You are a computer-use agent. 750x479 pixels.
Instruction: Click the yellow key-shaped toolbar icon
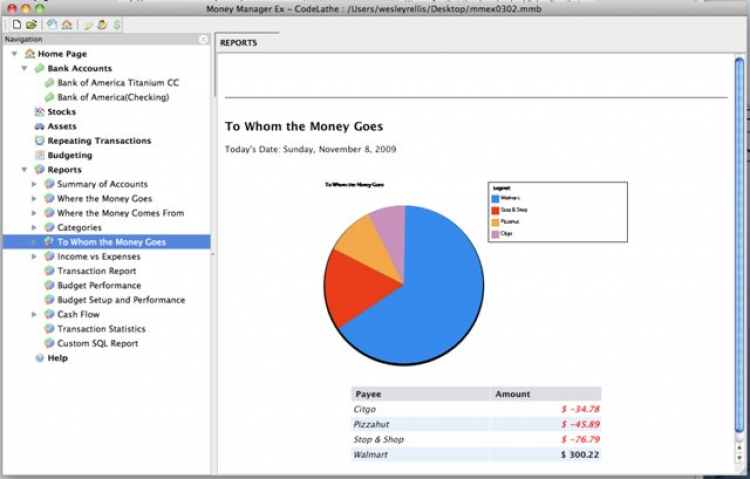point(88,25)
